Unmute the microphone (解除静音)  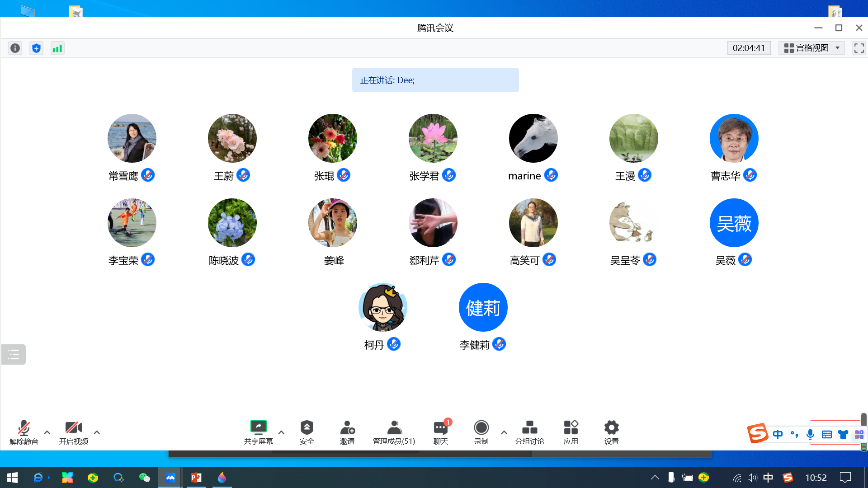click(x=24, y=432)
